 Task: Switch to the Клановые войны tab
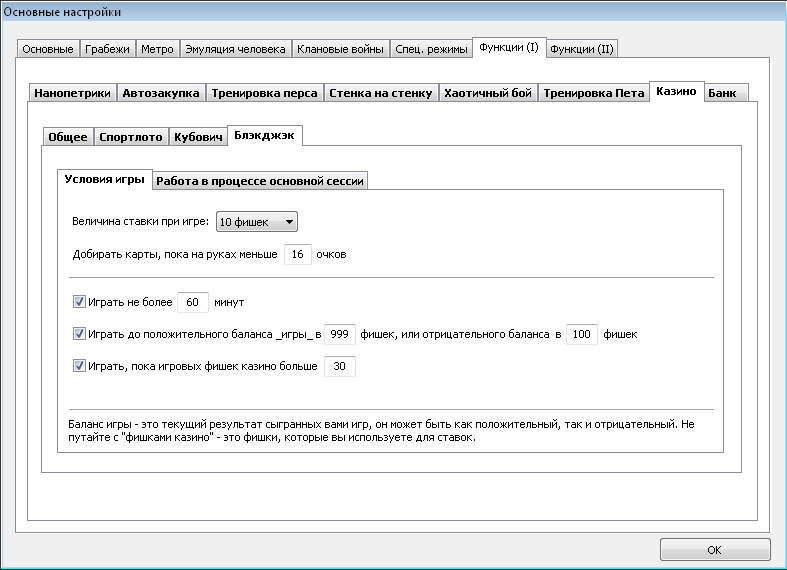coord(340,49)
